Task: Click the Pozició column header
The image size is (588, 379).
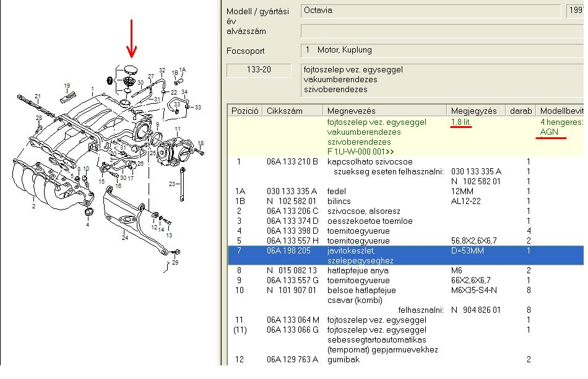Action: tap(245, 111)
